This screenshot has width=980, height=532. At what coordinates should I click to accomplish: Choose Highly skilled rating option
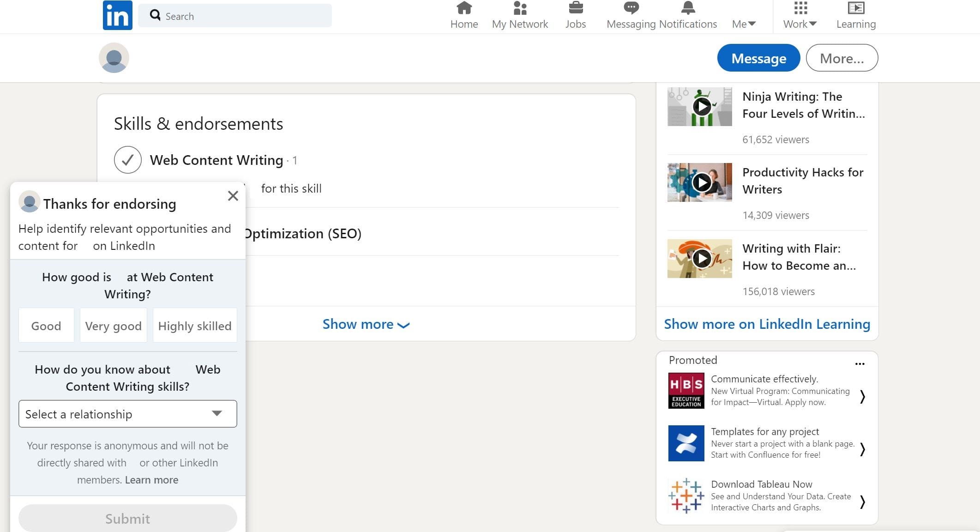[x=195, y=326]
